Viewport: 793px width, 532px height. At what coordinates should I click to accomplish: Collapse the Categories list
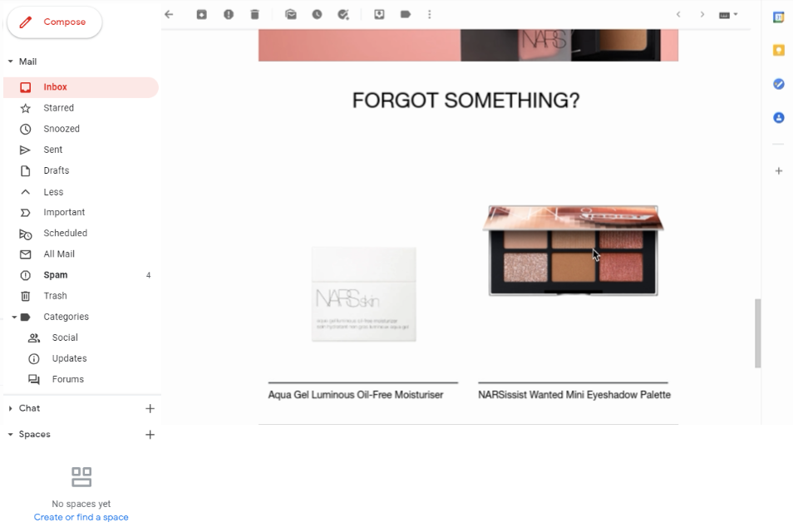(14, 317)
